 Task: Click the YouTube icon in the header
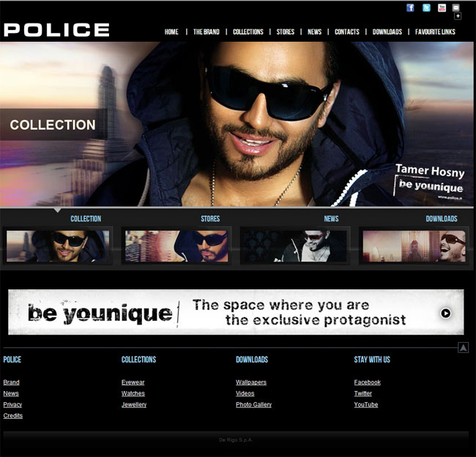[442, 8]
